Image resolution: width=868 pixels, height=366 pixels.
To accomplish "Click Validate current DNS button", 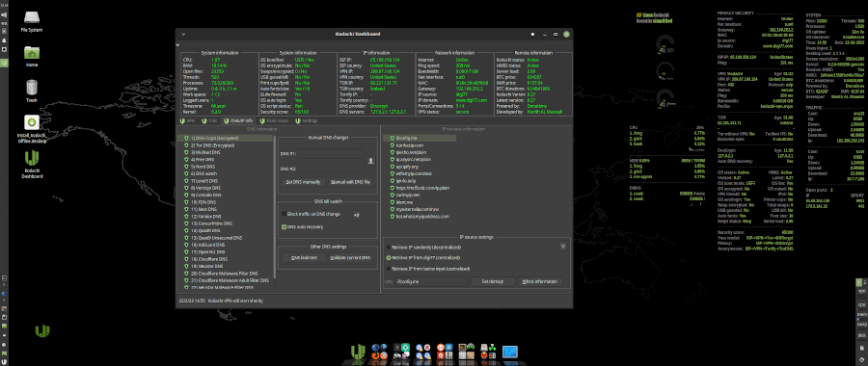I will (350, 257).
